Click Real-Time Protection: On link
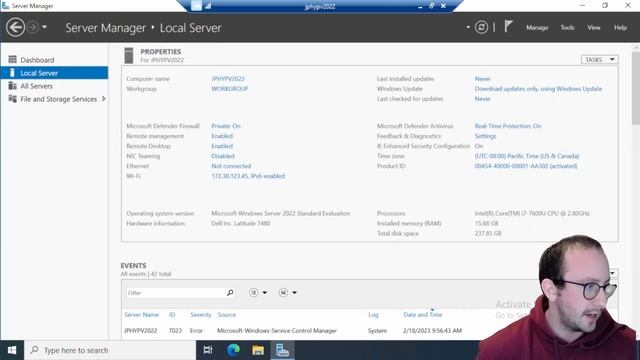Viewport: 640px width, 360px height. coord(508,126)
